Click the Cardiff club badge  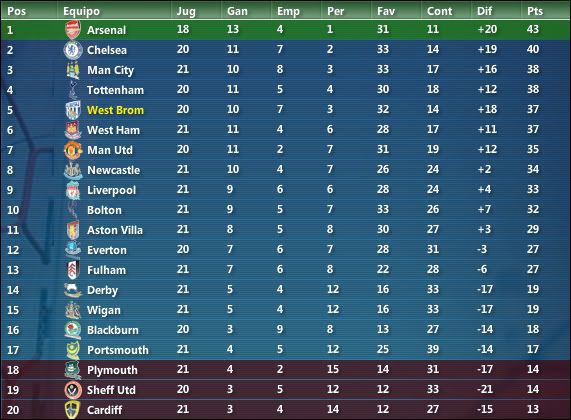click(x=73, y=410)
